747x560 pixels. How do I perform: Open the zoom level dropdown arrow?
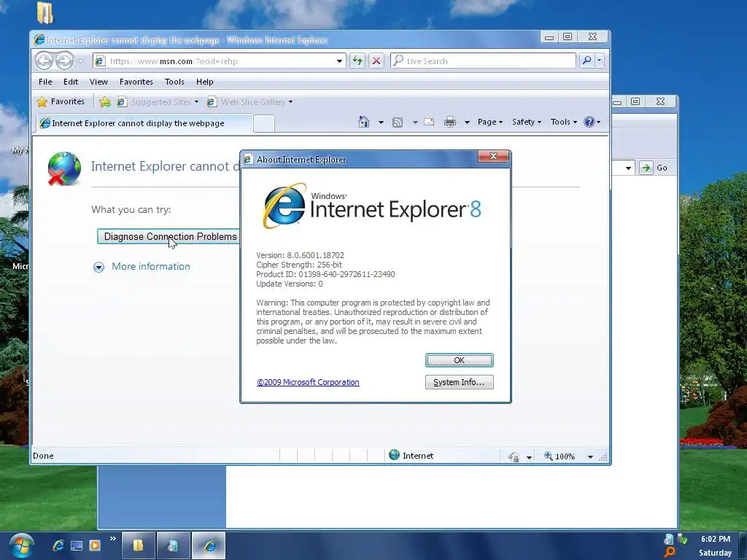click(590, 456)
